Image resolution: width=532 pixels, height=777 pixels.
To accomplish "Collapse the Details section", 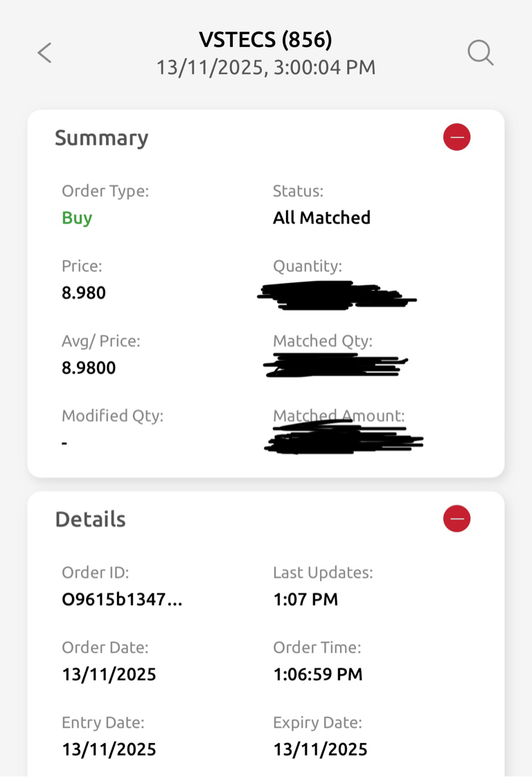I will click(456, 519).
